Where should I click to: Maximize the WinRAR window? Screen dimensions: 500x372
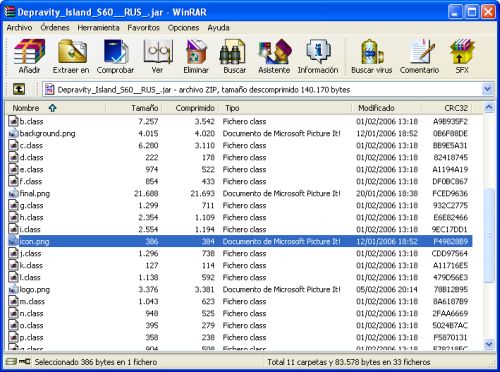coord(472,12)
